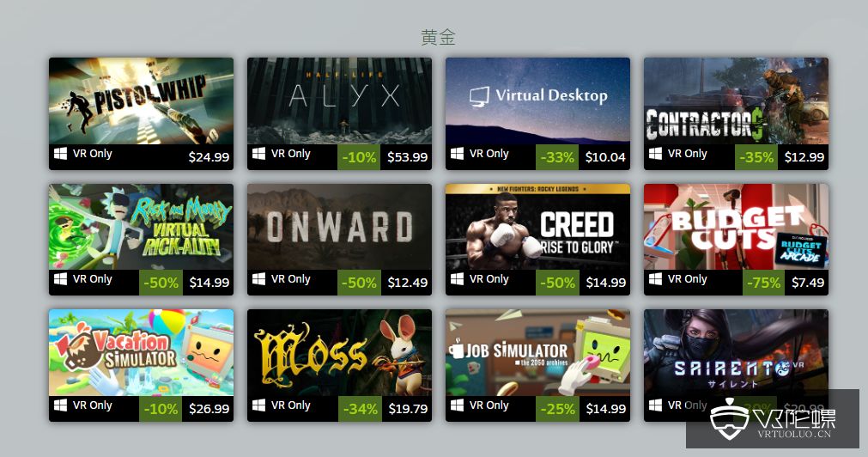Click the -34% discount badge on Moss
868x457 pixels.
tap(360, 409)
